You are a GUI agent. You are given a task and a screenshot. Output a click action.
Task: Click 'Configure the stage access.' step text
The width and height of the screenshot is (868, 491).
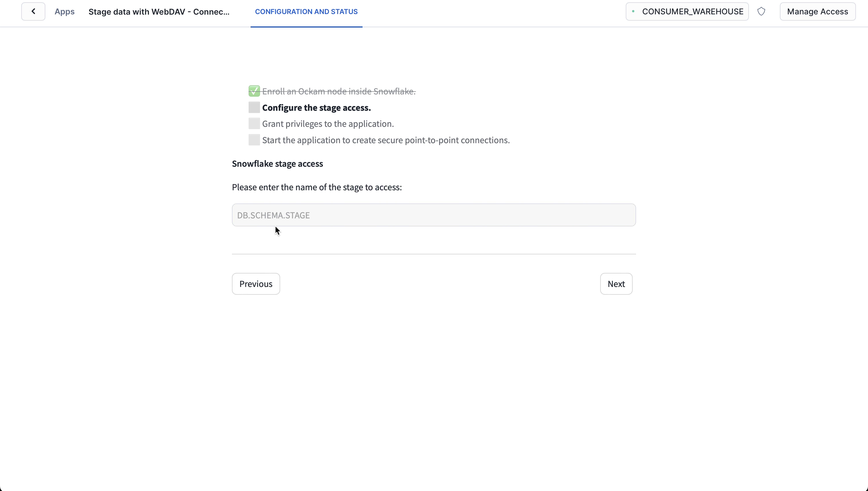pyautogui.click(x=316, y=108)
